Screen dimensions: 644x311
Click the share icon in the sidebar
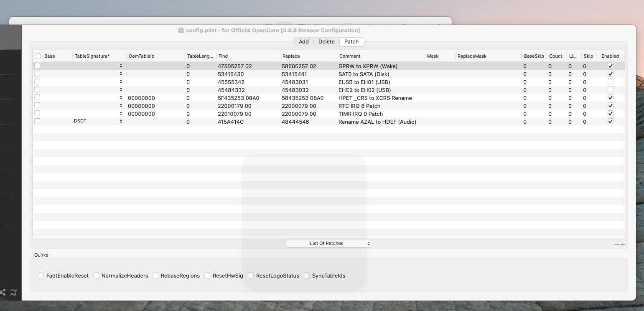[3, 292]
